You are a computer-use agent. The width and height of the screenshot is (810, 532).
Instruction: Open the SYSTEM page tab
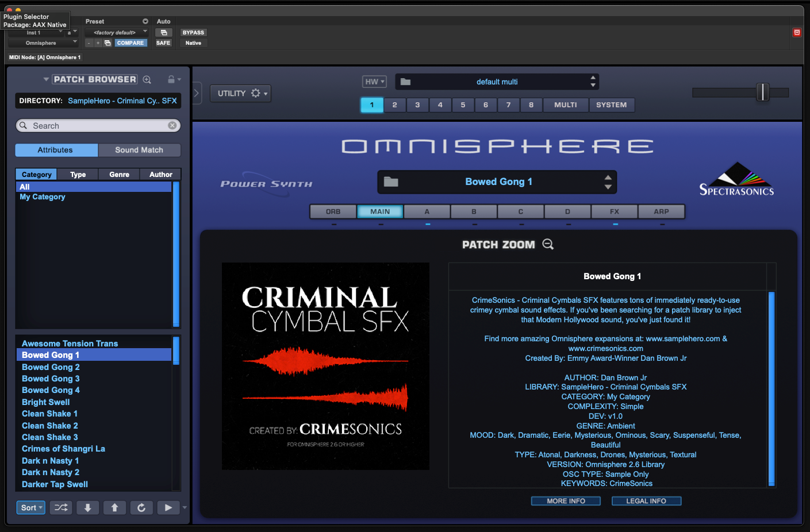(612, 105)
